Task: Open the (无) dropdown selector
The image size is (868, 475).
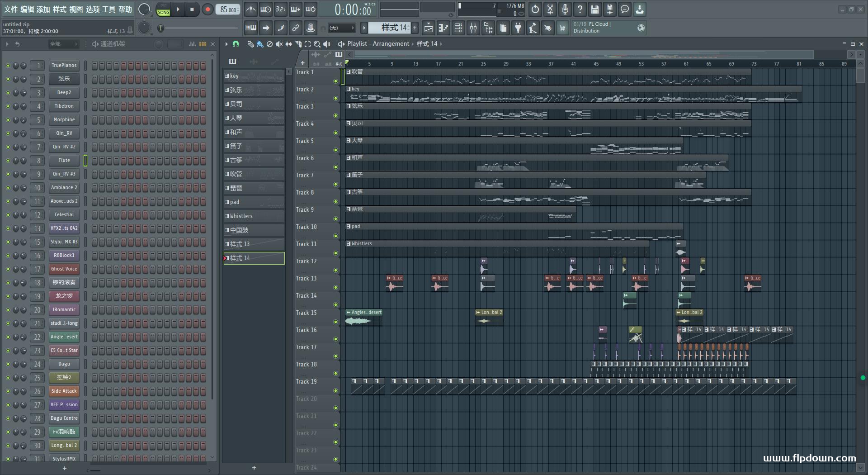Action: (x=341, y=28)
